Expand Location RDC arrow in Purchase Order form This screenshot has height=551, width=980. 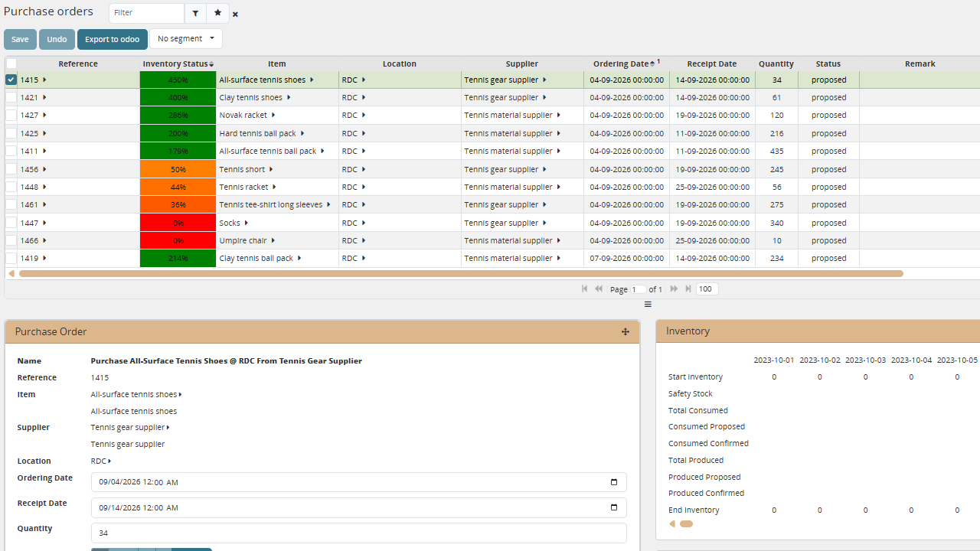pyautogui.click(x=109, y=461)
